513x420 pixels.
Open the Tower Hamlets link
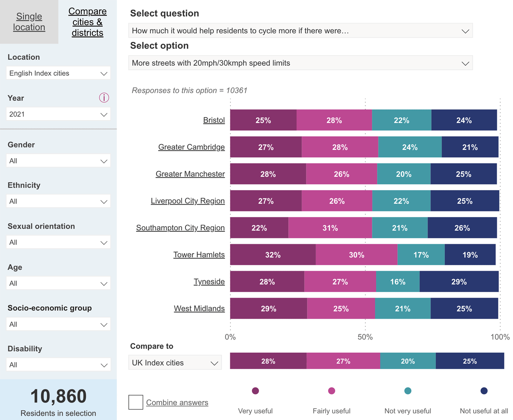tap(199, 255)
